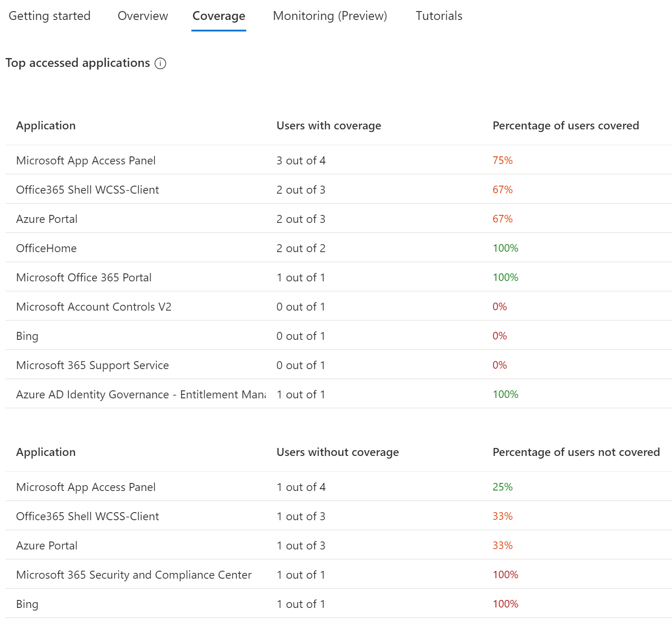This screenshot has height=619, width=672.
Task: Click the 25% not covered value
Action: point(502,487)
